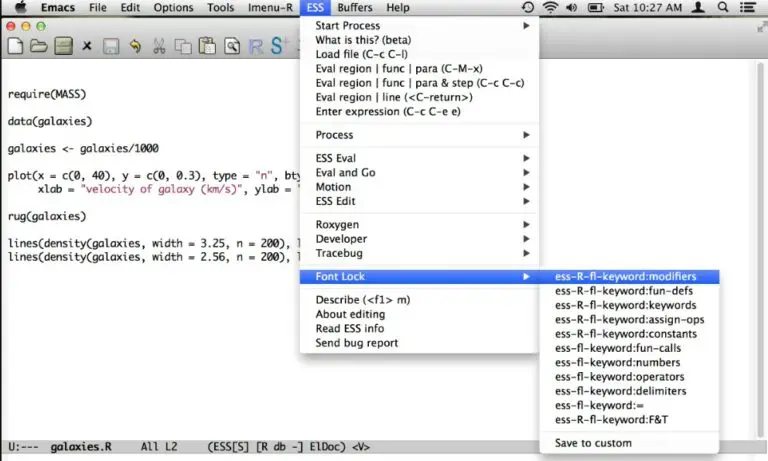Open the Font Lock submenu entry
This screenshot has width=768, height=461.
click(x=419, y=276)
